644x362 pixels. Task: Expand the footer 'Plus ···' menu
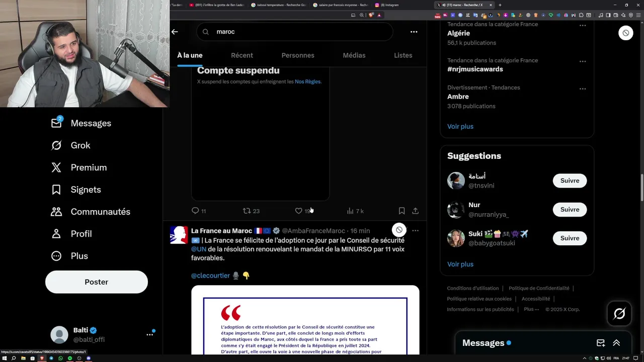(531, 309)
